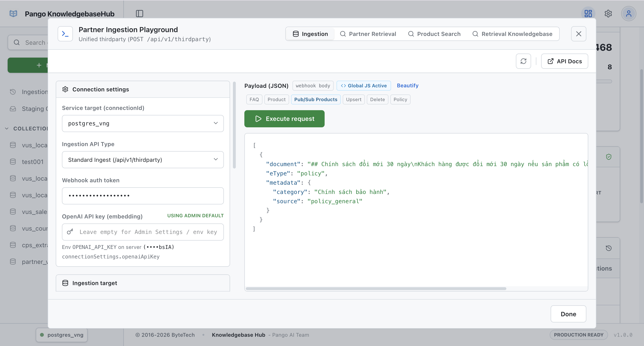The width and height of the screenshot is (644, 346).
Task: Toggle the Global JS Active badge
Action: [x=364, y=86]
